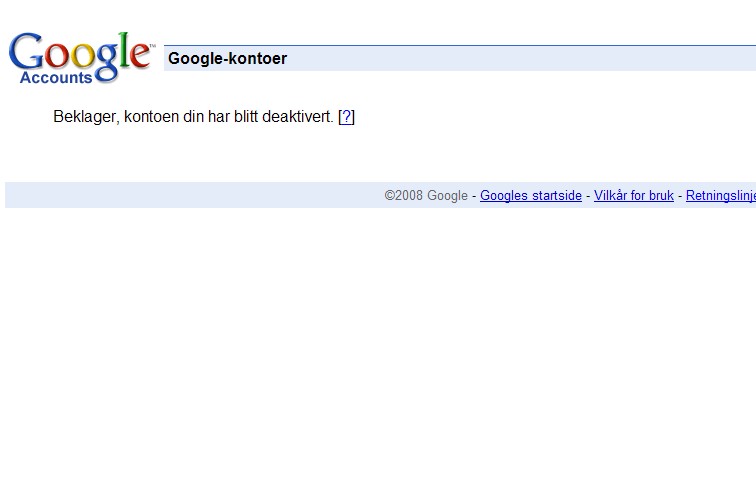This screenshot has height=498, width=756.
Task: Click the red letter e in logo
Action: pyautogui.click(x=140, y=54)
